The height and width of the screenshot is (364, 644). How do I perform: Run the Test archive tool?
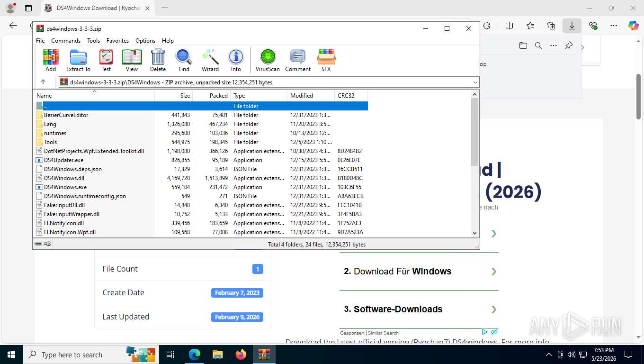click(106, 60)
